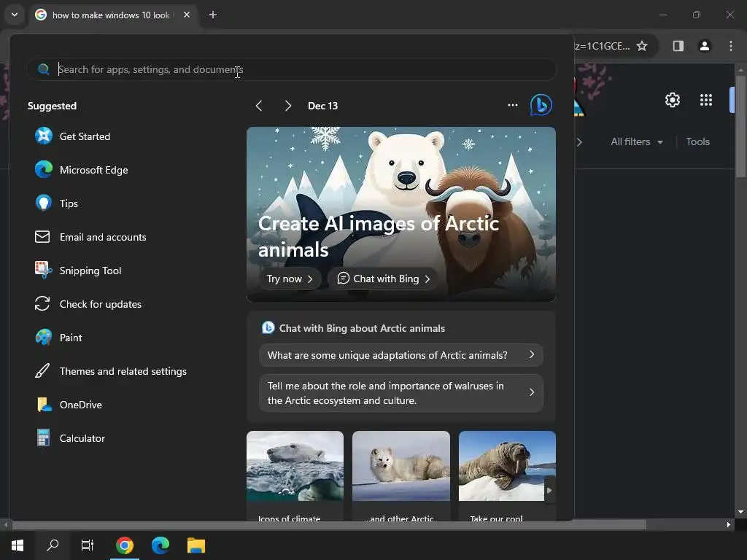Screen dimensions: 747x560
Task: Open File Explorer from the taskbar
Action: 196,545
